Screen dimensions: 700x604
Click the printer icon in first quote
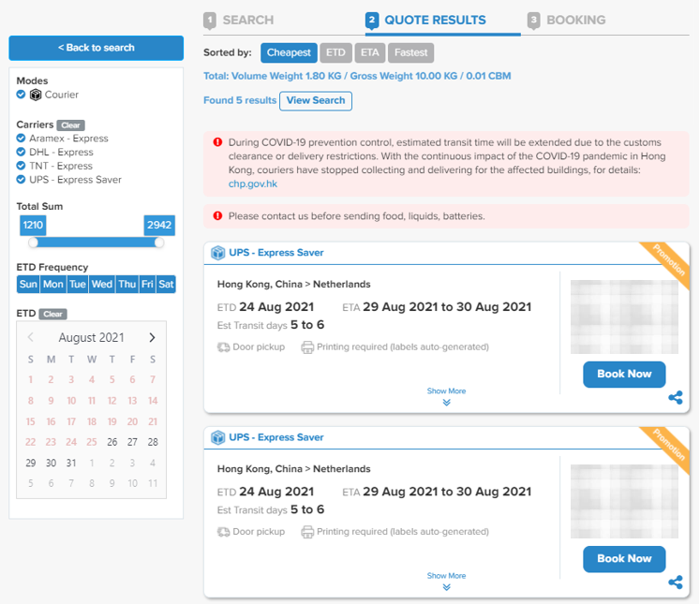307,347
